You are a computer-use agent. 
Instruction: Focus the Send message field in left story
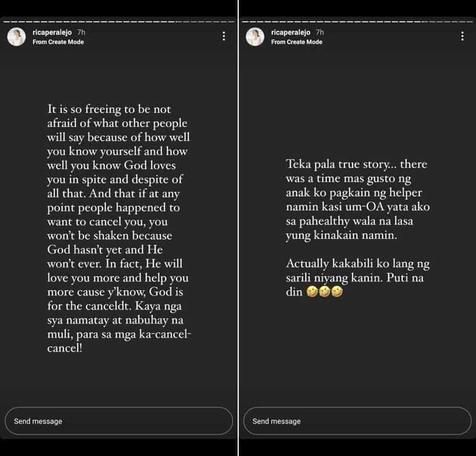119,421
